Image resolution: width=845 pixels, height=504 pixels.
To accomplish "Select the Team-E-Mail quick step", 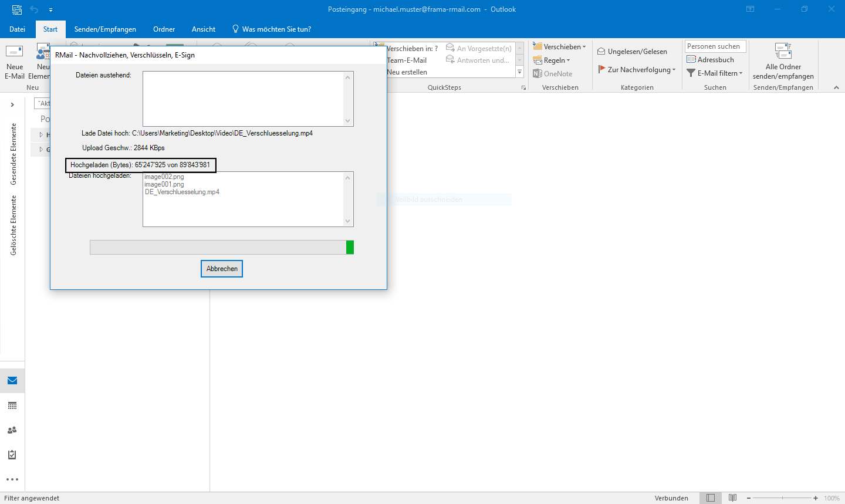I will coord(407,60).
